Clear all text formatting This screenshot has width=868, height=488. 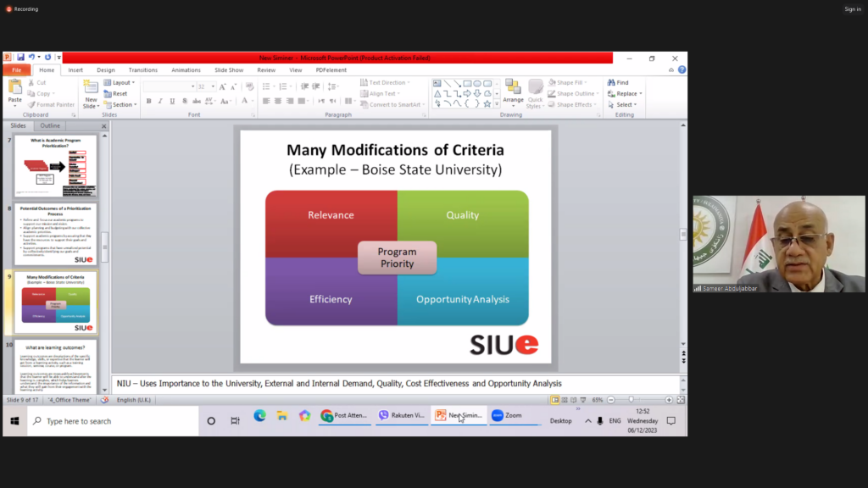pyautogui.click(x=250, y=87)
